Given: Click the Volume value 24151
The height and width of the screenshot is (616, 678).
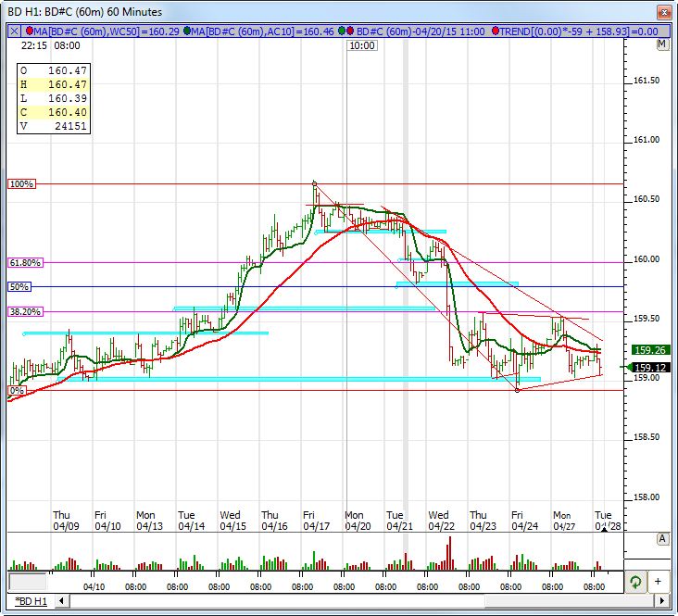Looking at the screenshot, I should (x=71, y=126).
